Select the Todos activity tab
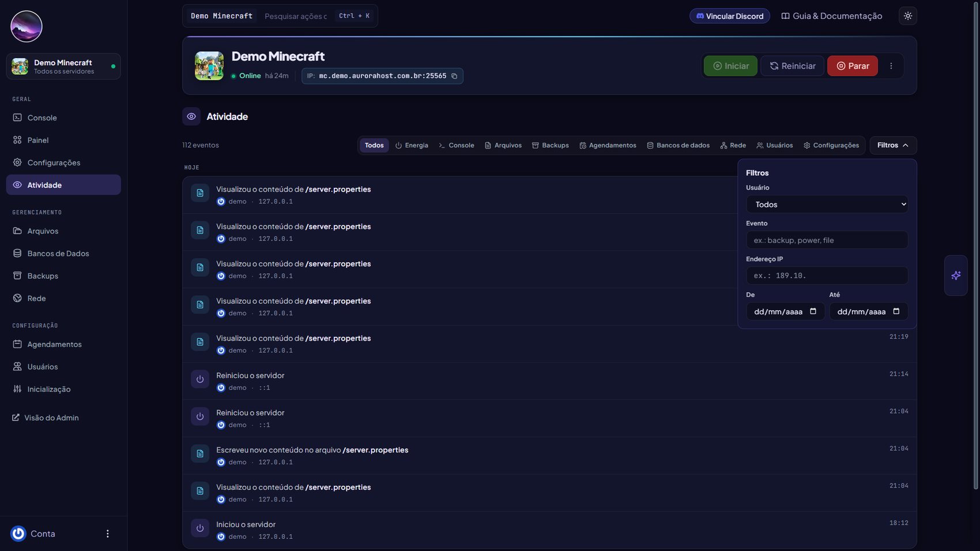The width and height of the screenshot is (980, 551). 374,145
